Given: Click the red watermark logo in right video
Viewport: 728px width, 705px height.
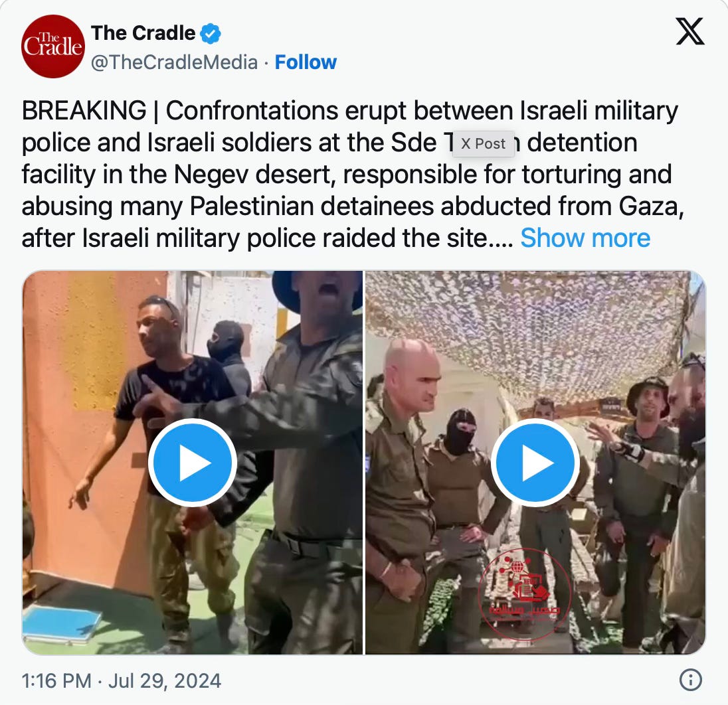Looking at the screenshot, I should [x=525, y=593].
